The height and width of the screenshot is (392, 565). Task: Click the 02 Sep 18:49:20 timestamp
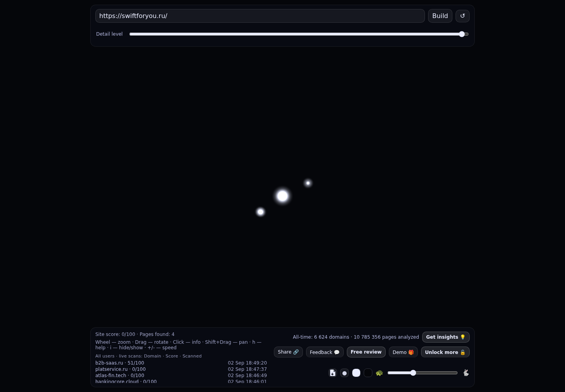pos(247,363)
